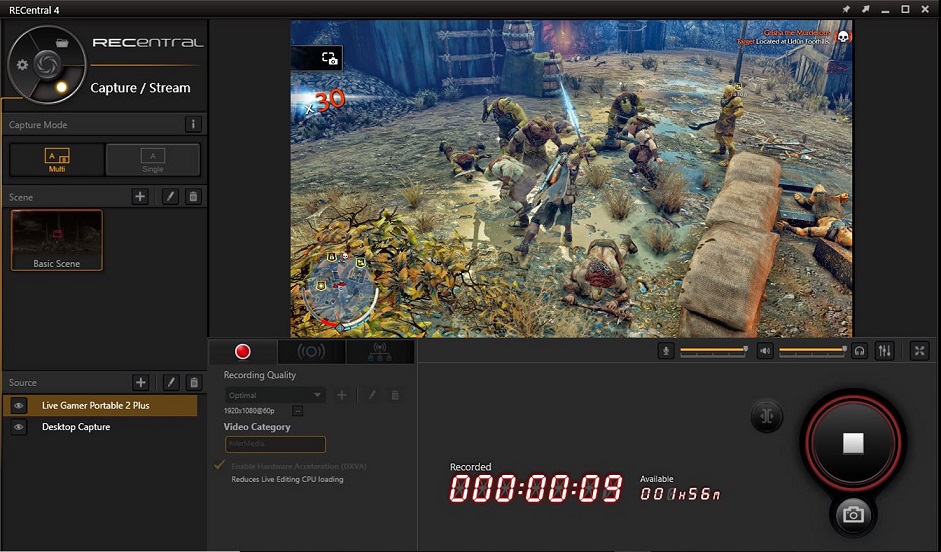Select the Basic Scene thumbnail
The height and width of the screenshot is (552, 941).
coord(56,240)
